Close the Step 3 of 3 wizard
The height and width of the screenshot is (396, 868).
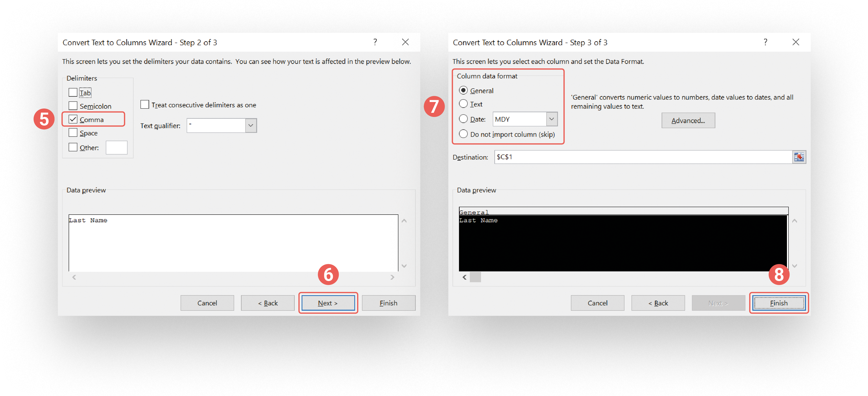tap(796, 42)
